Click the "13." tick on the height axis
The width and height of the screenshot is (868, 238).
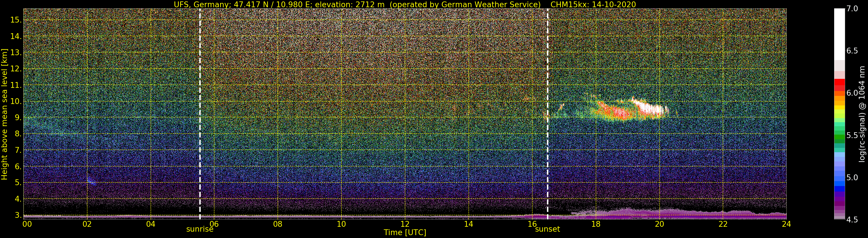tap(16, 52)
